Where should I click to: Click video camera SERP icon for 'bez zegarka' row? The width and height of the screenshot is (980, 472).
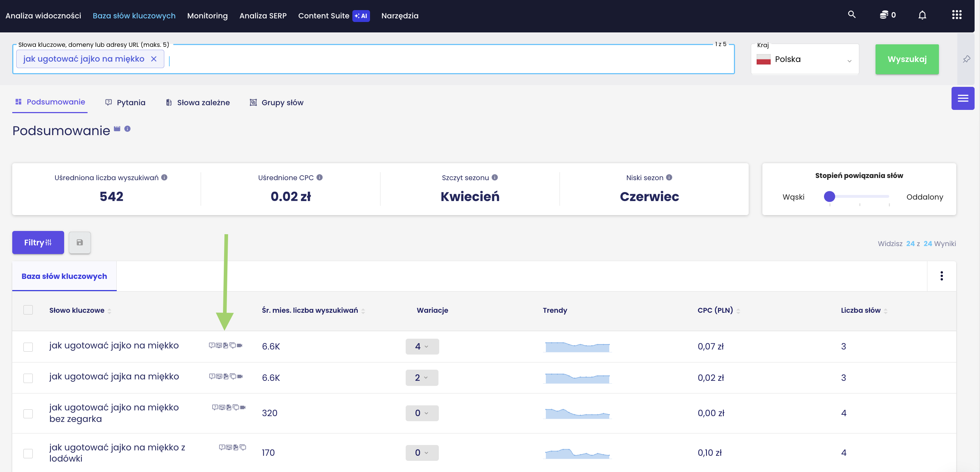243,408
